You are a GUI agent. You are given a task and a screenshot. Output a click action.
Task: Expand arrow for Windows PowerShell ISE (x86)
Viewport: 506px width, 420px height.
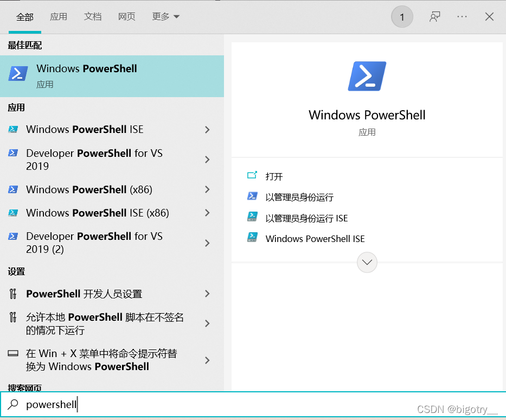(207, 213)
